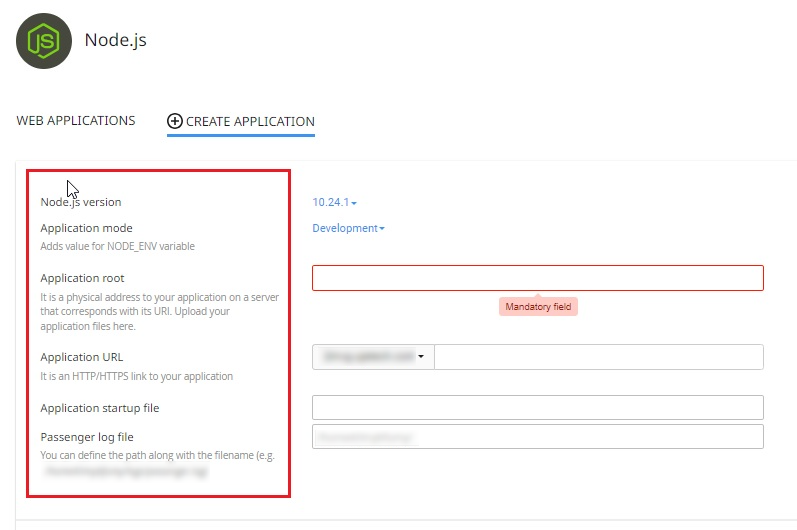Click 'Adds value for NODE_ENV variable' hint

click(x=117, y=246)
